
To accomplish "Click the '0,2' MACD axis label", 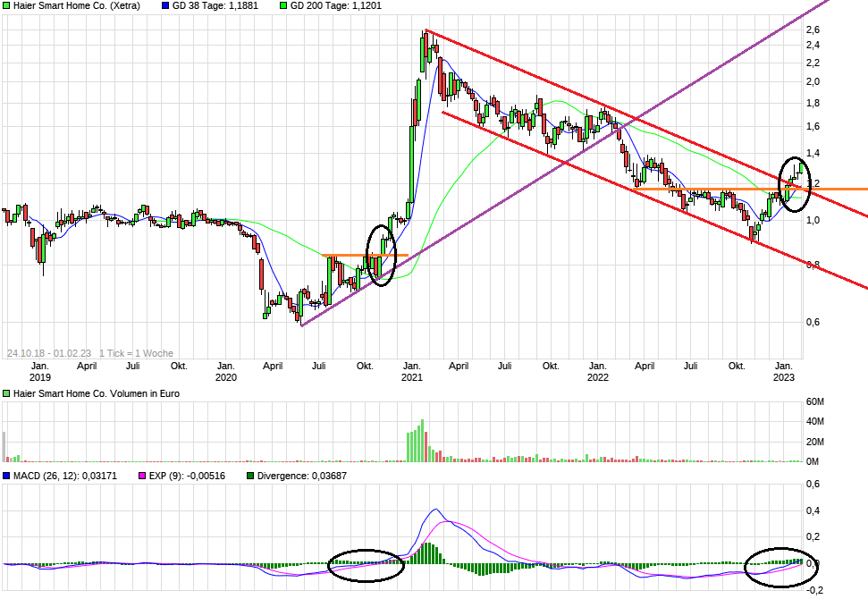I will pos(813,537).
